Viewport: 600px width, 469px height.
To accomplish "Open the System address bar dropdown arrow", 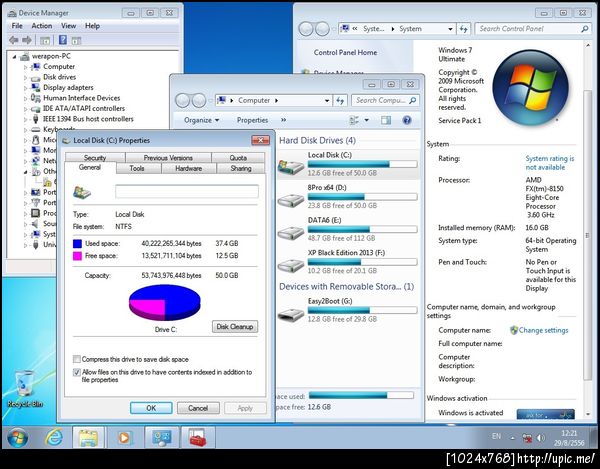I will (x=450, y=29).
